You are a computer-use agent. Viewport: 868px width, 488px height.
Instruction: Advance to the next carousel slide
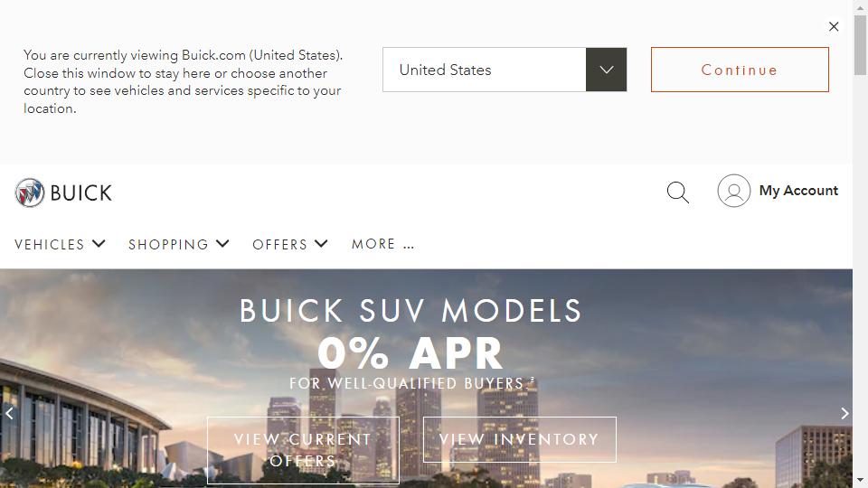pos(844,413)
